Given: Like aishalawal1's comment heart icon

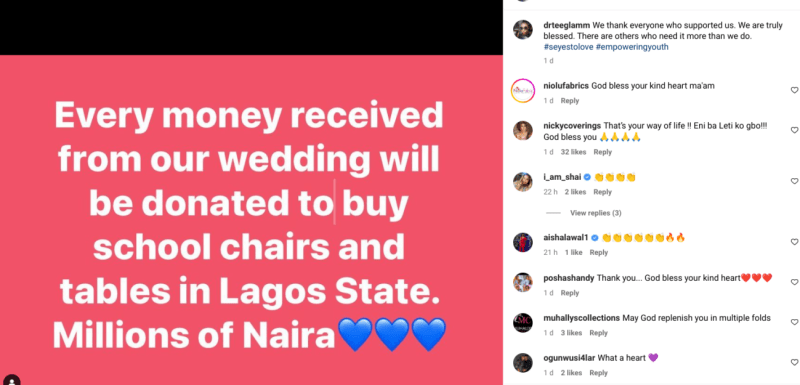Looking at the screenshot, I should 794,242.
